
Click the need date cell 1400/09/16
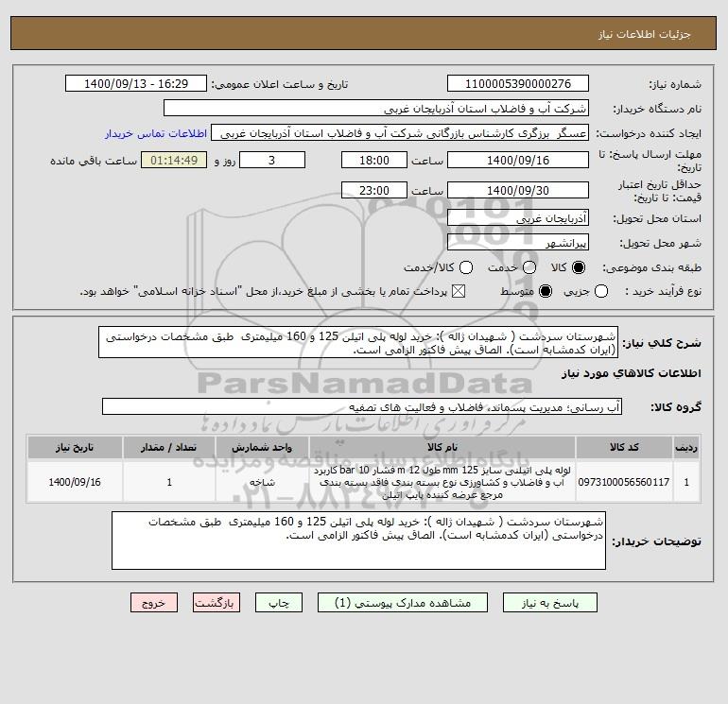(75, 482)
